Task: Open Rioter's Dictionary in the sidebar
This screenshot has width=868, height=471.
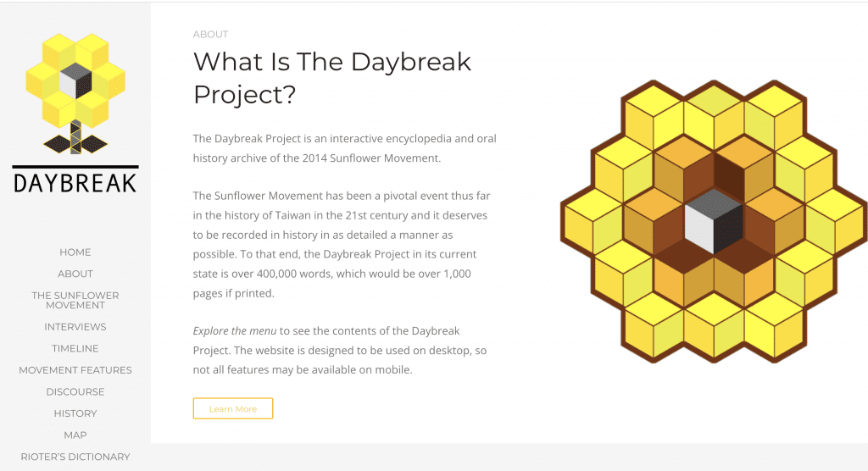Action: (x=75, y=457)
